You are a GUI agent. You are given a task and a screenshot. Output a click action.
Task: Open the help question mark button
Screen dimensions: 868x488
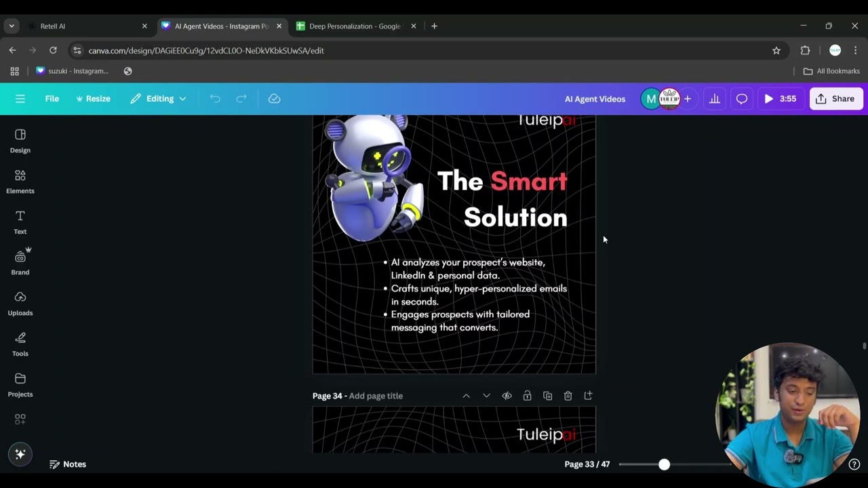(854, 464)
